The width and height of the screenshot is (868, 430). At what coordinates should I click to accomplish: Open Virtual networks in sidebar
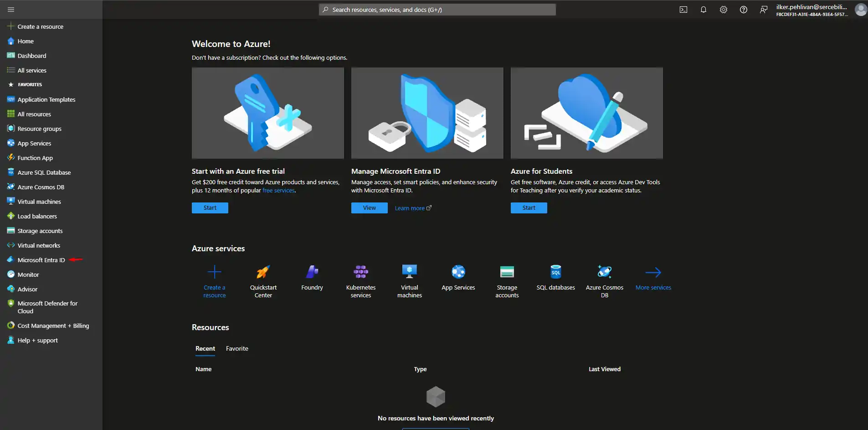pos(39,245)
